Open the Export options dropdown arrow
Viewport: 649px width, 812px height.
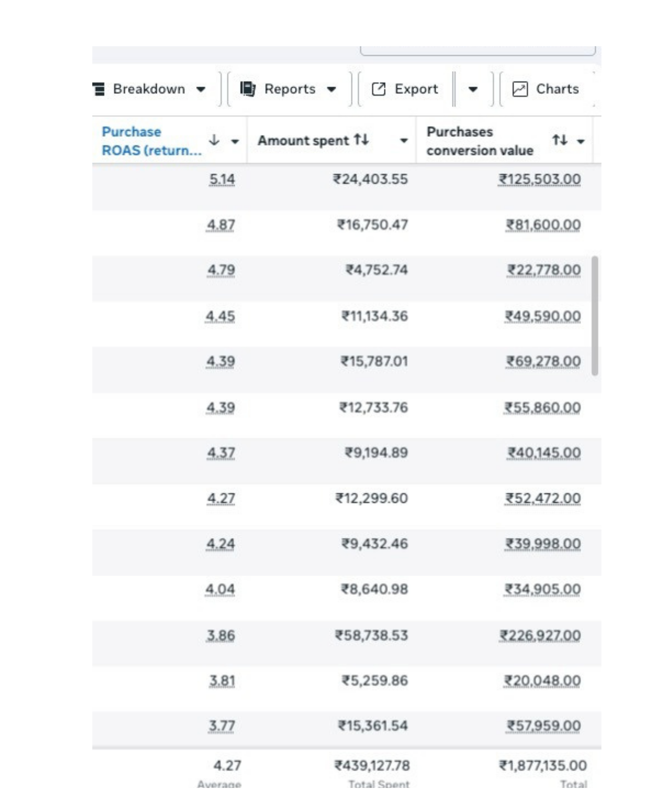coord(473,89)
